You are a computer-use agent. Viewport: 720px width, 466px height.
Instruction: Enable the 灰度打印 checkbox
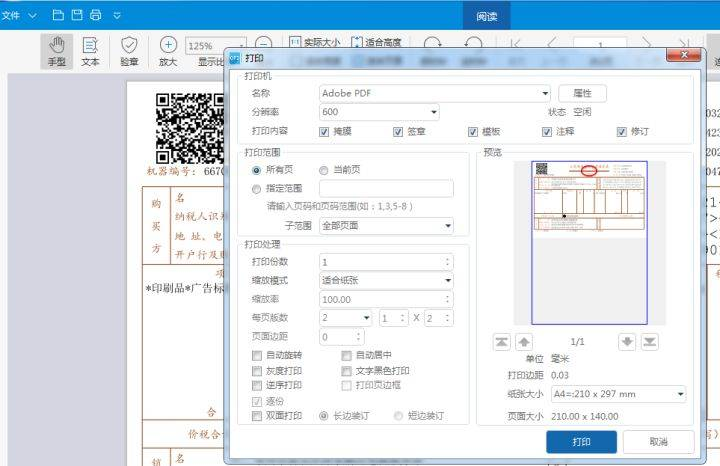click(x=257, y=371)
